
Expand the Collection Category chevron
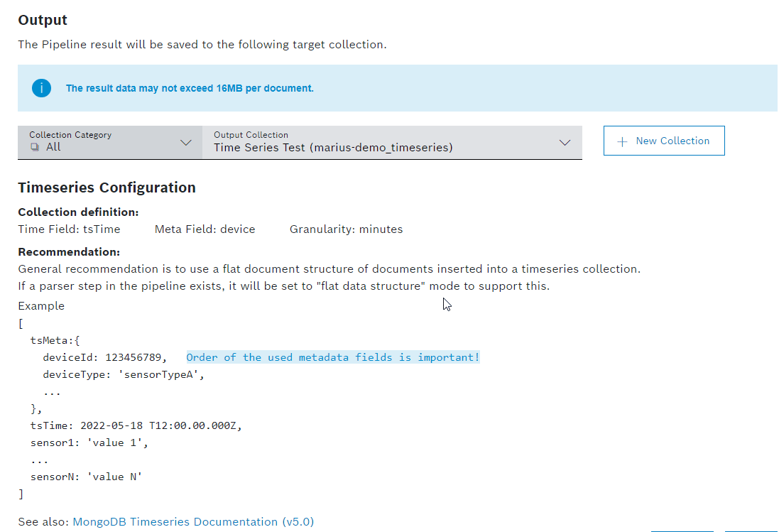(186, 143)
